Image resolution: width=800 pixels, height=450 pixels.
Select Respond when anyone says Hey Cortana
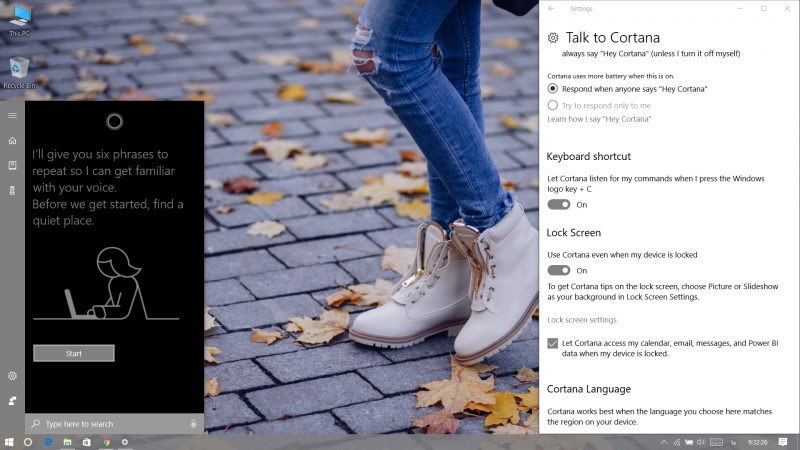(x=553, y=88)
